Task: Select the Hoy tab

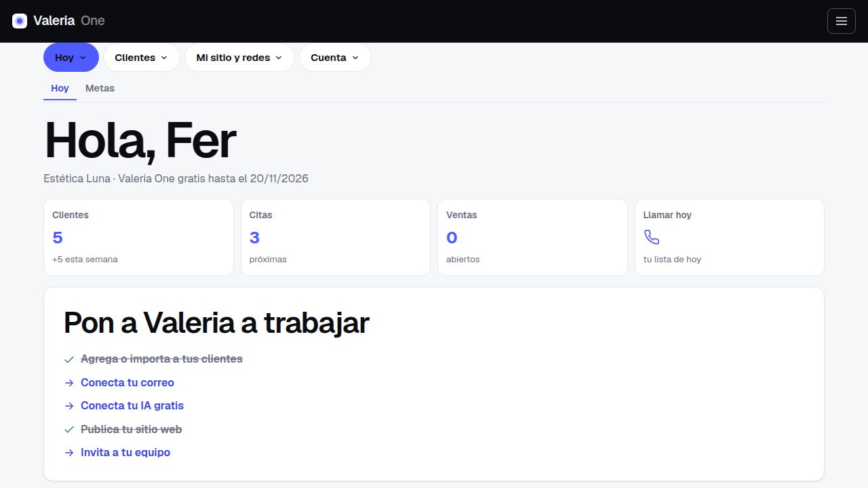Action: click(x=60, y=88)
